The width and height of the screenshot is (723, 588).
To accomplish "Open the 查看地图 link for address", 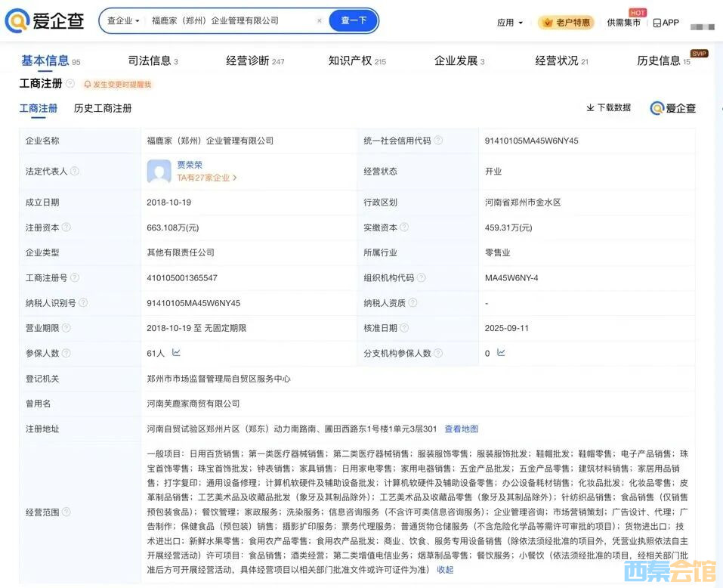I will (461, 429).
